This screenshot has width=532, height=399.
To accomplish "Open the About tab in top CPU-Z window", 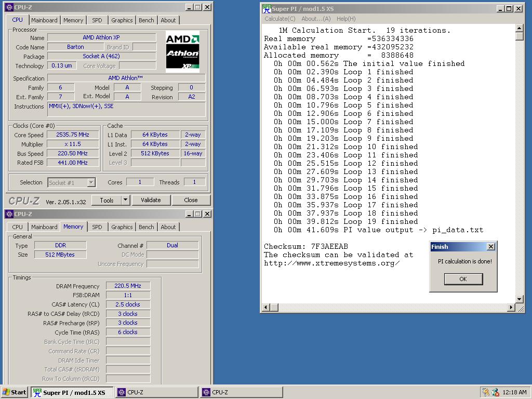I will [x=168, y=20].
